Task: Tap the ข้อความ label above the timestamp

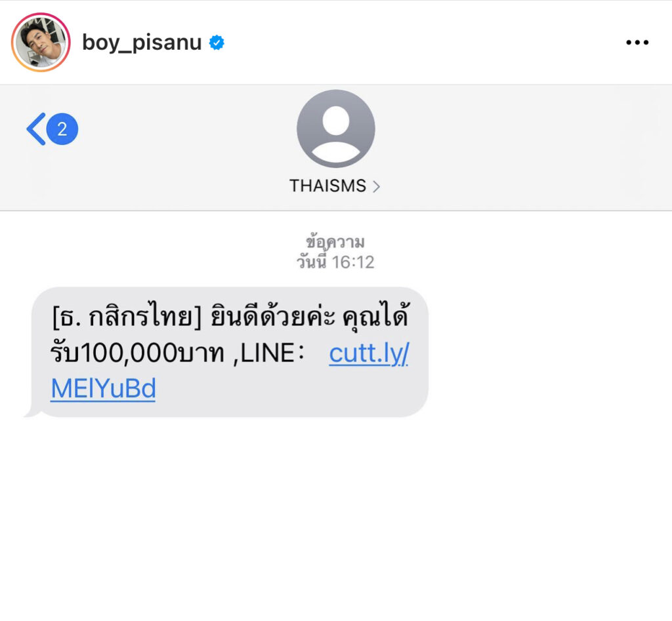Action: tap(335, 242)
